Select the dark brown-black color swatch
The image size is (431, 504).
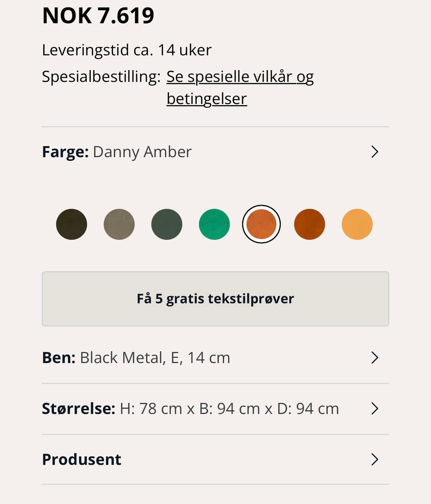[71, 224]
